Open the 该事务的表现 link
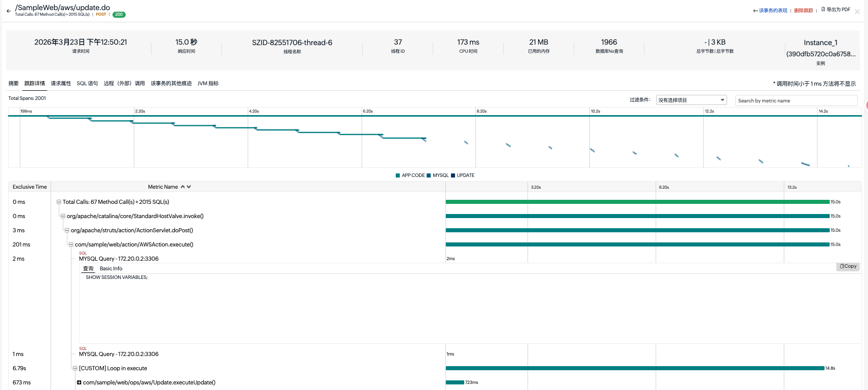Screen dimensions: 868x390 point(772,11)
